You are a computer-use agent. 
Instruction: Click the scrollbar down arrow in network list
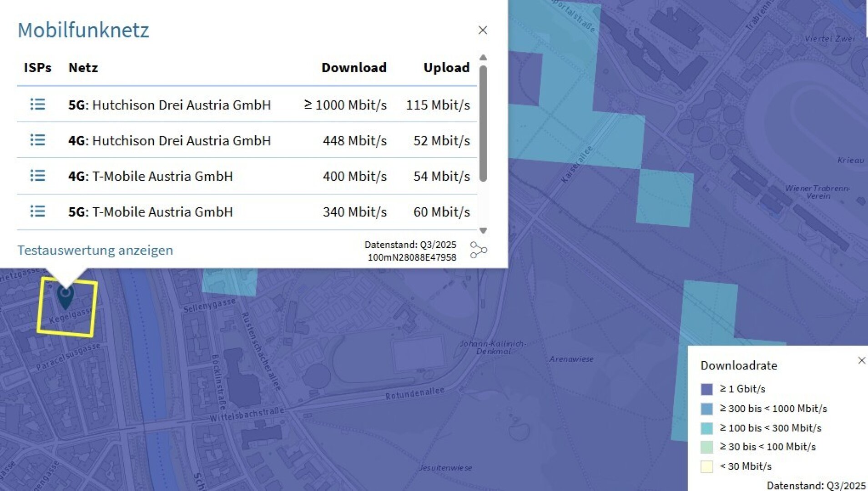pos(483,230)
